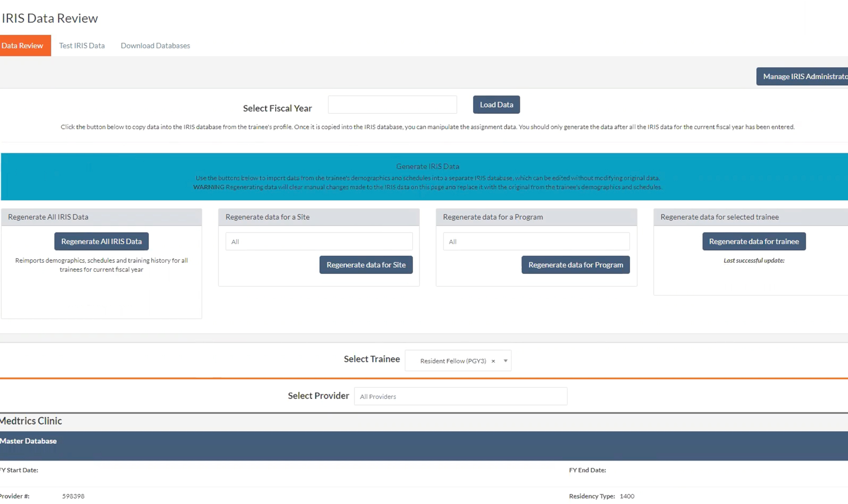Clear the selected Resident Fellow trainee

click(493, 361)
